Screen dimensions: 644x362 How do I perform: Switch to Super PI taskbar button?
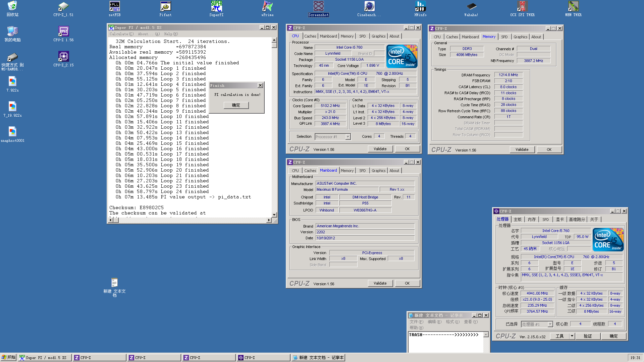click(x=45, y=358)
